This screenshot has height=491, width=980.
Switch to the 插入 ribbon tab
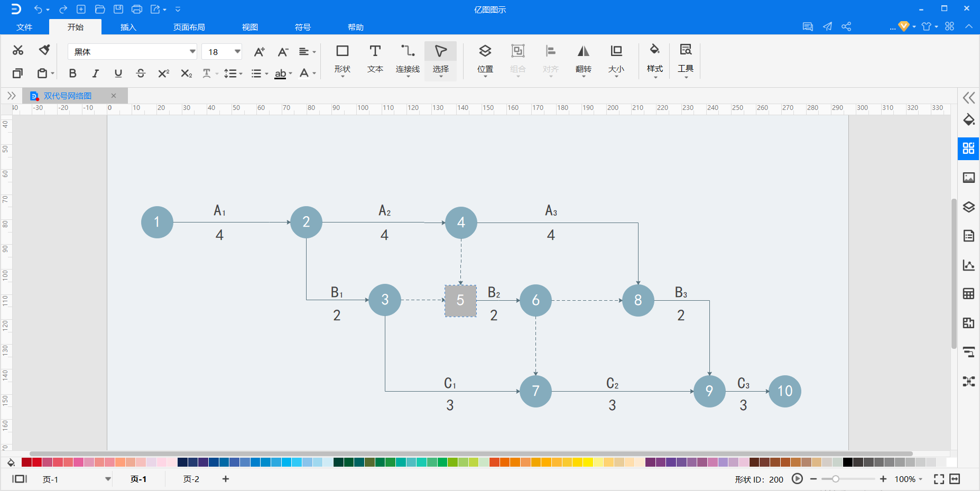(x=128, y=27)
